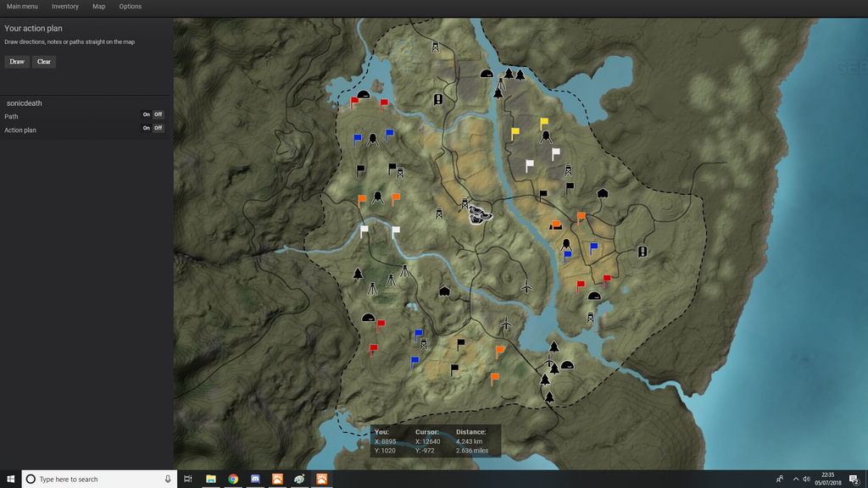
Task: Turn Path Off for sonicdeath
Action: 159,114
